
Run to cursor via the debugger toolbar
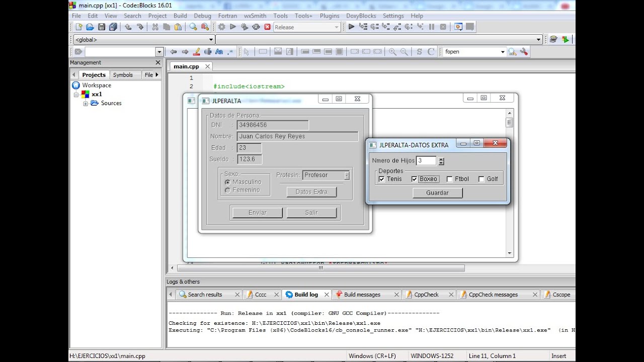[363, 27]
